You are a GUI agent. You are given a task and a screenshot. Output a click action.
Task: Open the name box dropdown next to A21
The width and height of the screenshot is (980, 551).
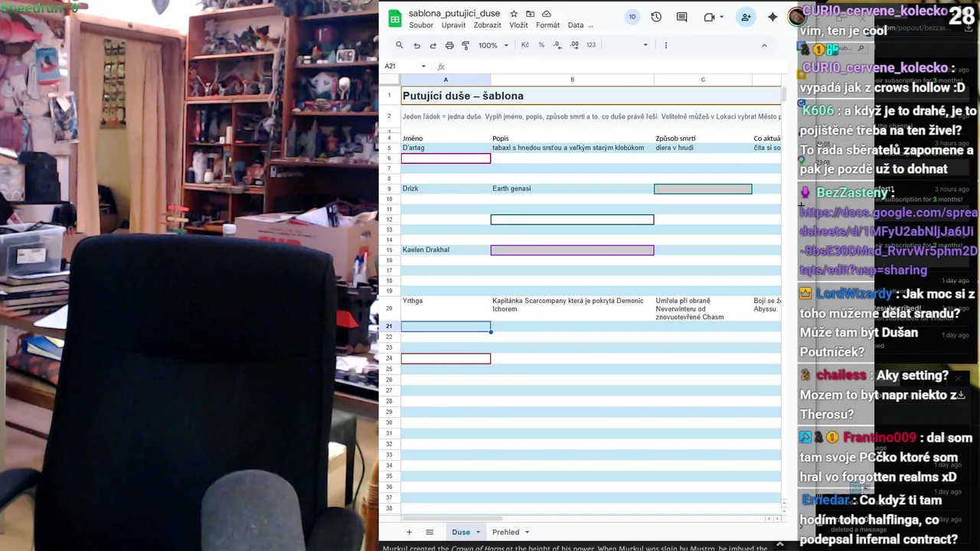click(423, 66)
